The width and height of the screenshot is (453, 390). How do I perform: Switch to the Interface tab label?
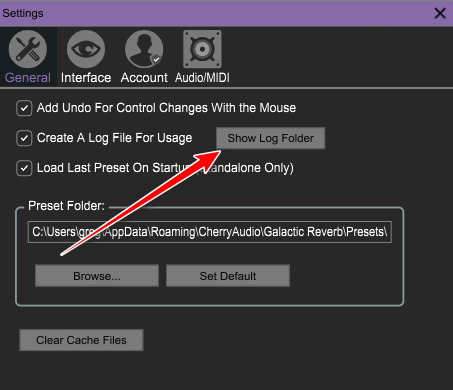(86, 78)
